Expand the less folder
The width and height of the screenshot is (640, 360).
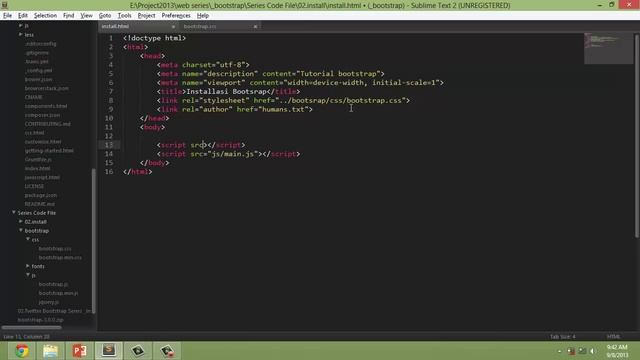[x=20, y=35]
